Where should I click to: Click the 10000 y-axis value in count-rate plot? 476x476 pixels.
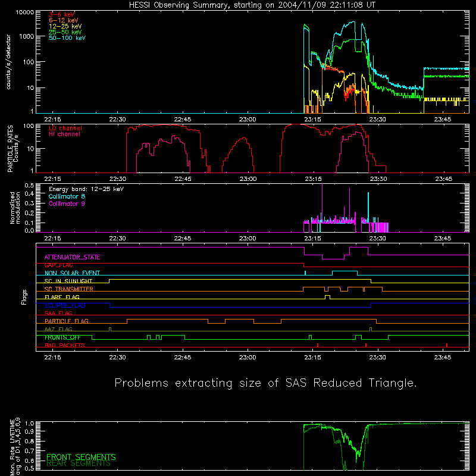[25, 12]
